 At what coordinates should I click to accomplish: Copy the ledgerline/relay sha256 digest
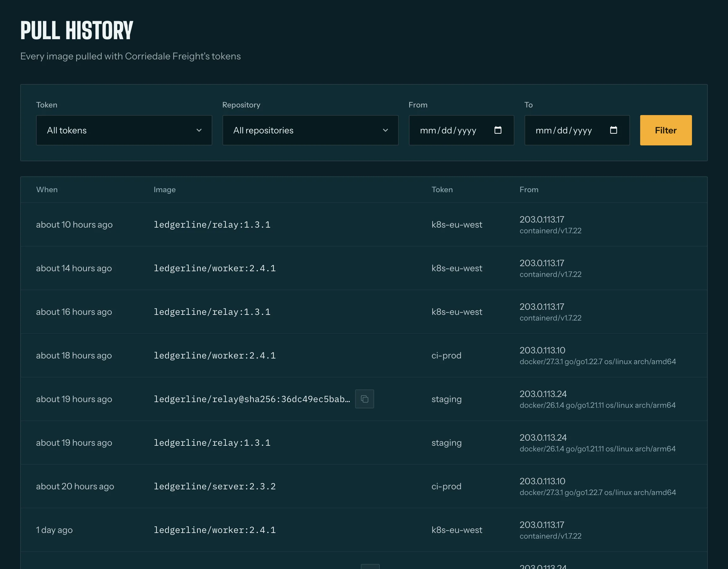pos(364,399)
